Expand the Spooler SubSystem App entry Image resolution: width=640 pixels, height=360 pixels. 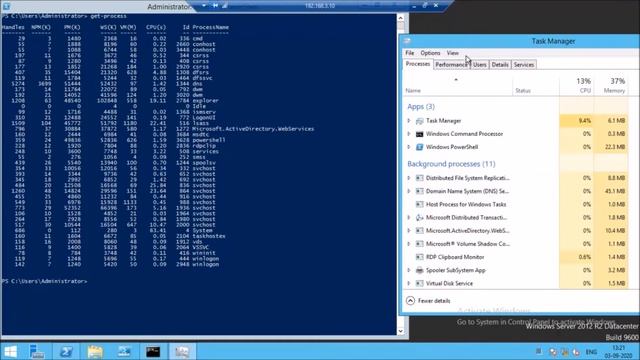tap(409, 270)
